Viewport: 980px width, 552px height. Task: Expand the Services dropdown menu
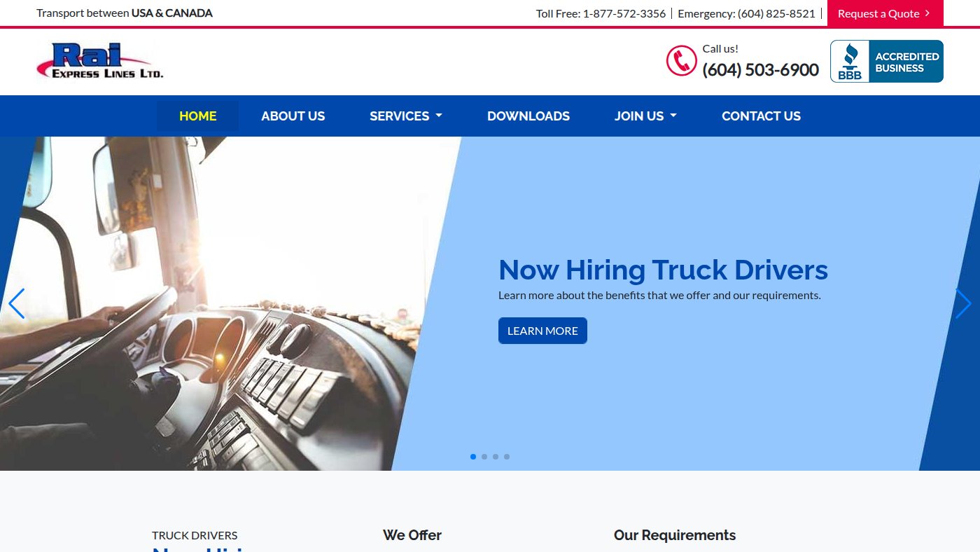[x=406, y=116]
